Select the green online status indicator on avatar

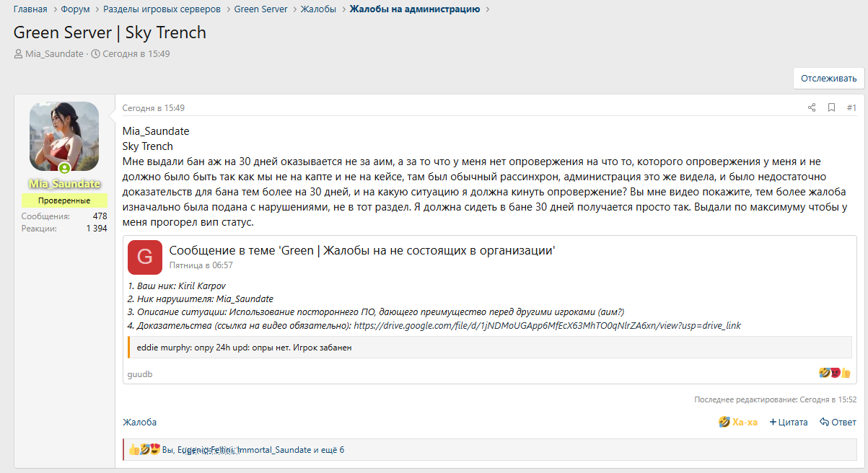tap(64, 168)
